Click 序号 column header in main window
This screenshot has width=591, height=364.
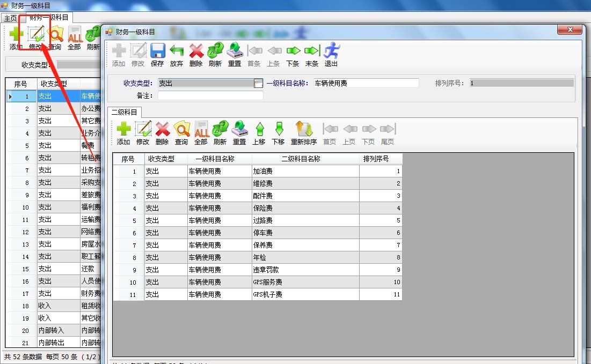pos(21,84)
